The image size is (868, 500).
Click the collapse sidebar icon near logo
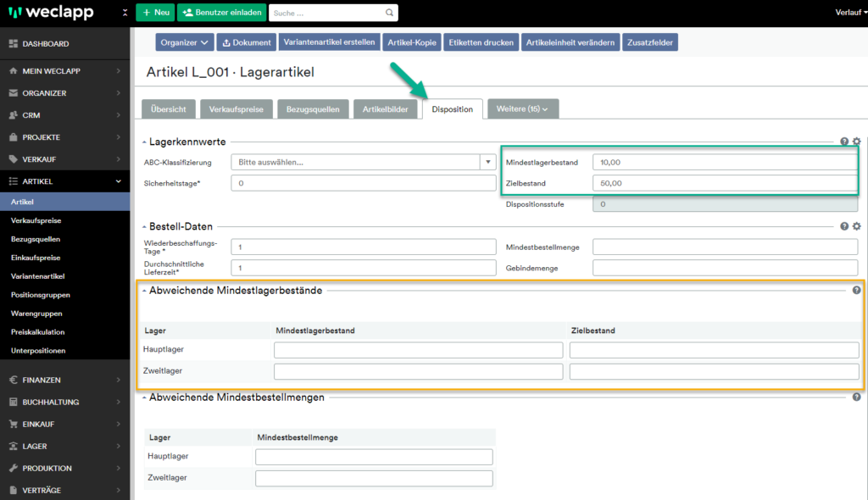pyautogui.click(x=125, y=13)
